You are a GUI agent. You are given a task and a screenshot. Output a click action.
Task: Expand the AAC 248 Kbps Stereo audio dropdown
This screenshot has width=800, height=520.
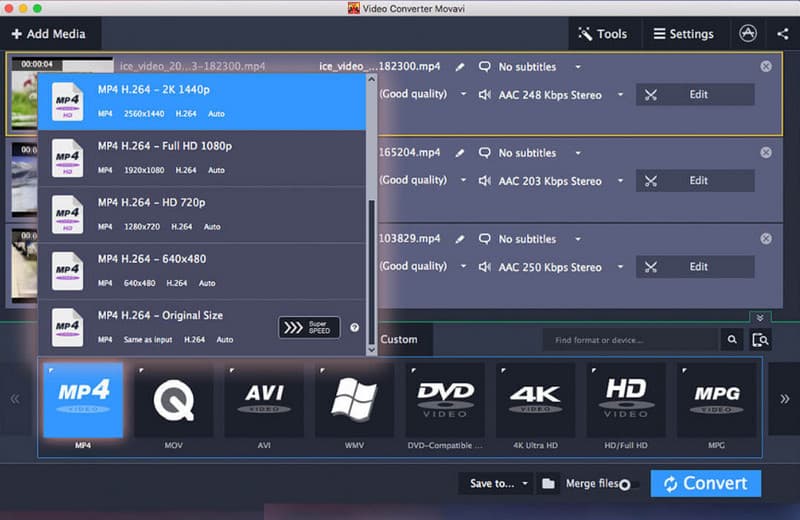(x=620, y=95)
